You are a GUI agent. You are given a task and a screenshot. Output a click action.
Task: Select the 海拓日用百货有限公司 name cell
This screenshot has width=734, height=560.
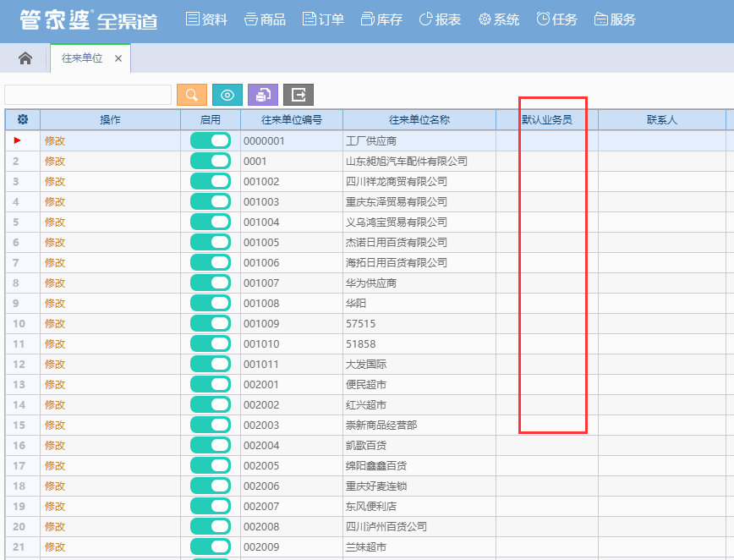pyautogui.click(x=419, y=263)
